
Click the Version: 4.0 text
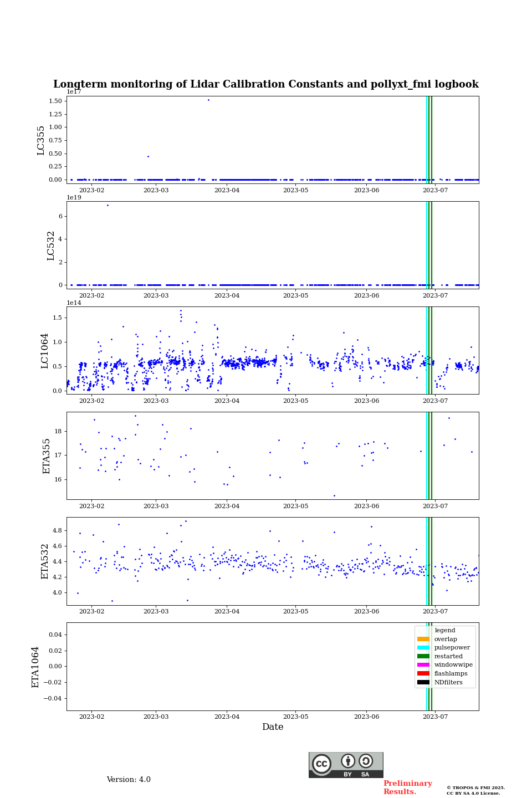coord(129,780)
